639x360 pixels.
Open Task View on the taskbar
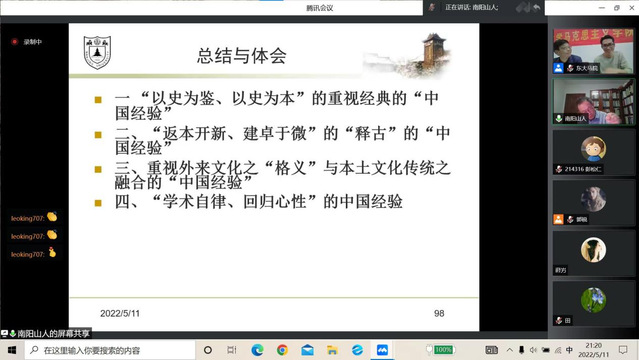click(232, 350)
